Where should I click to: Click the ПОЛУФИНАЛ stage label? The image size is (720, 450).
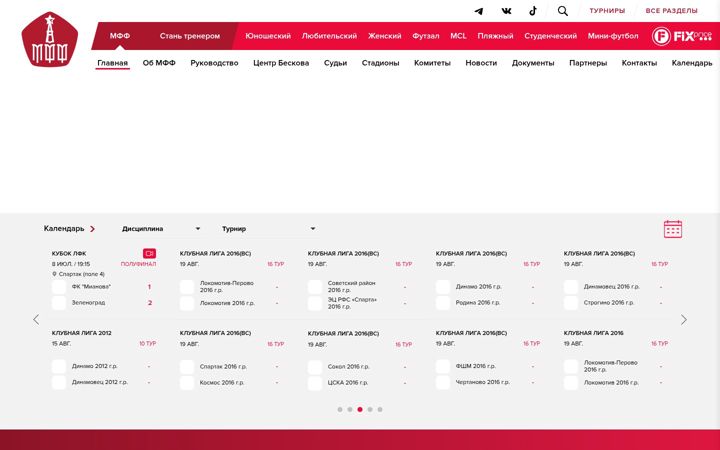(x=138, y=264)
